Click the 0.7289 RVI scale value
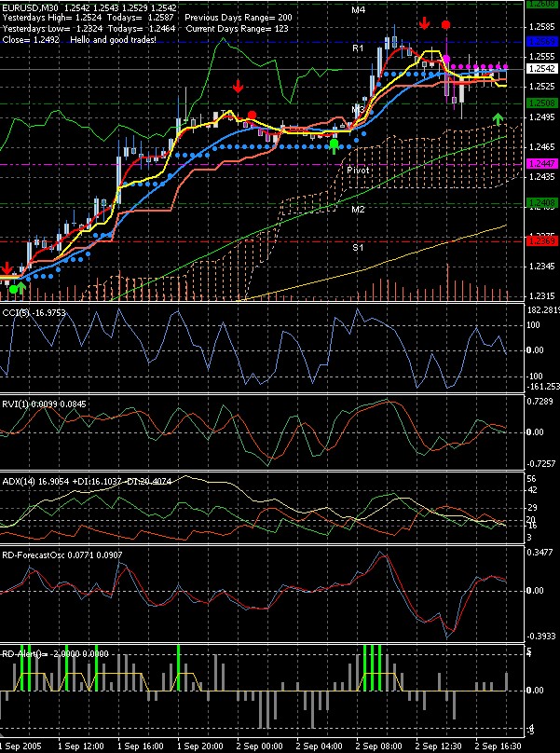560x753 pixels. coord(542,401)
